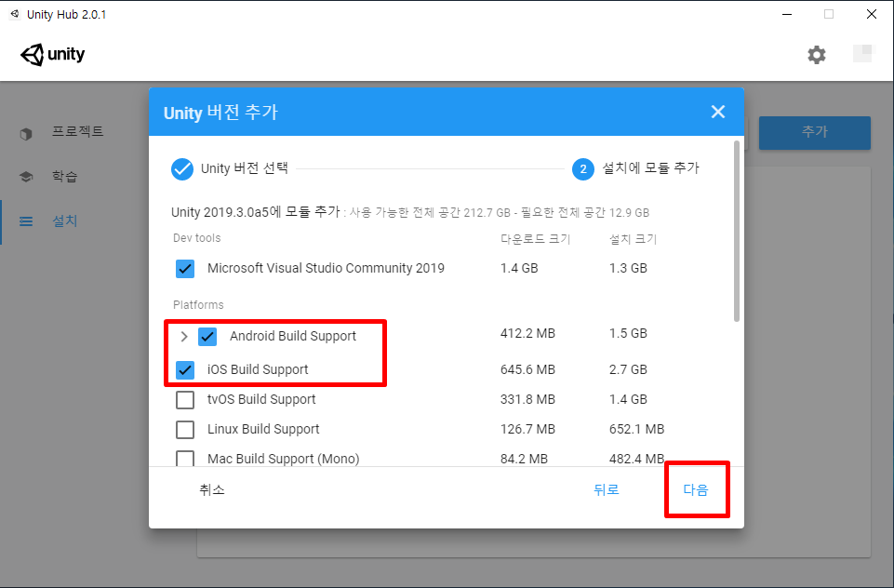Click the Unity Hub title bar icon
Screen dimensions: 894x588
tap(15, 14)
